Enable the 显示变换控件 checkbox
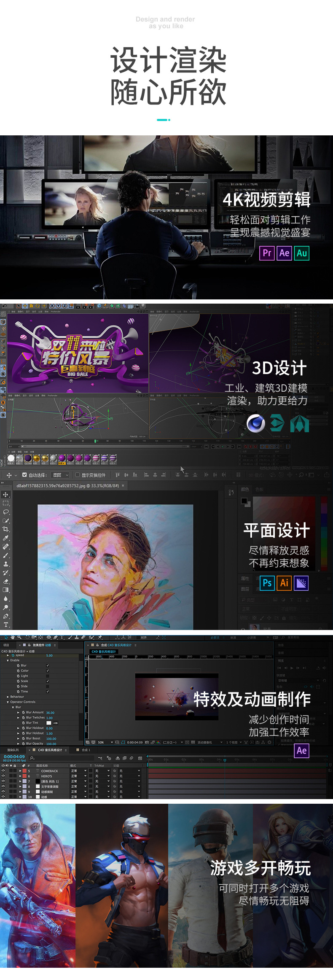The width and height of the screenshot is (333, 980). coord(77,475)
